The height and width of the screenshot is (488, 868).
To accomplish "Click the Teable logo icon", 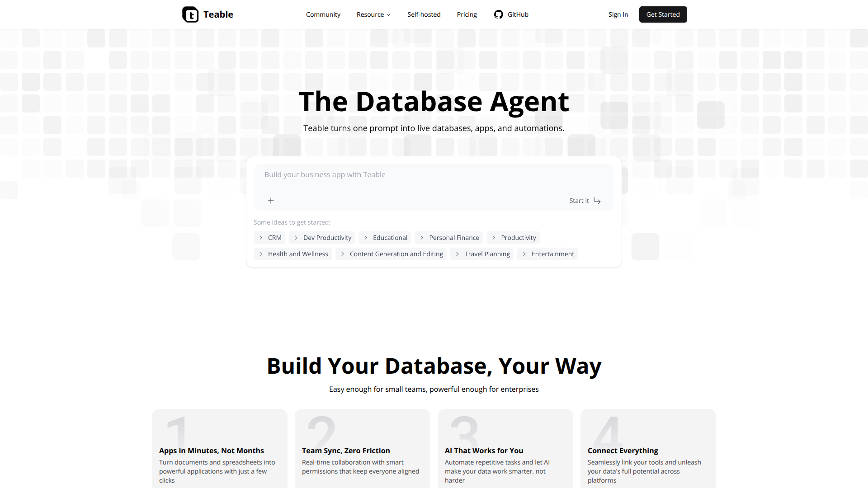I will [190, 14].
